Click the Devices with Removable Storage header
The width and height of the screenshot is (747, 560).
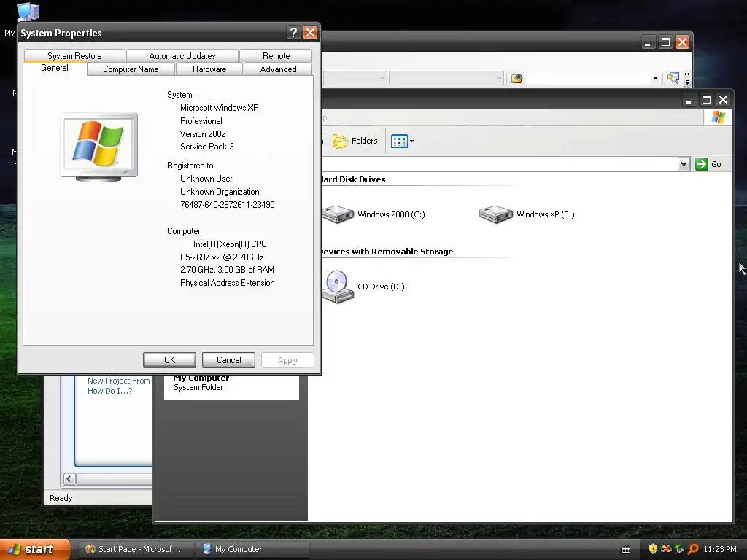(x=387, y=252)
